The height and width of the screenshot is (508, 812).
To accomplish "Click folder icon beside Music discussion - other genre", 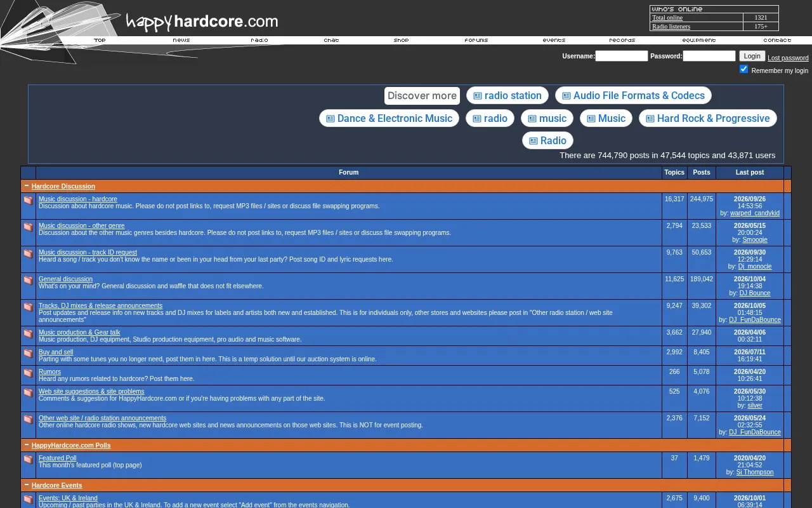I will pos(28,227).
